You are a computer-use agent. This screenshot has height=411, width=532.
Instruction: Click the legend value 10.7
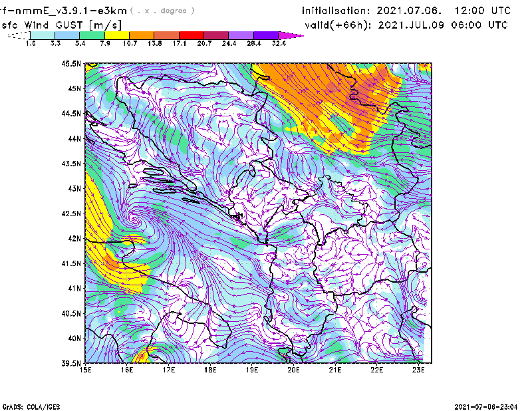[x=130, y=43]
